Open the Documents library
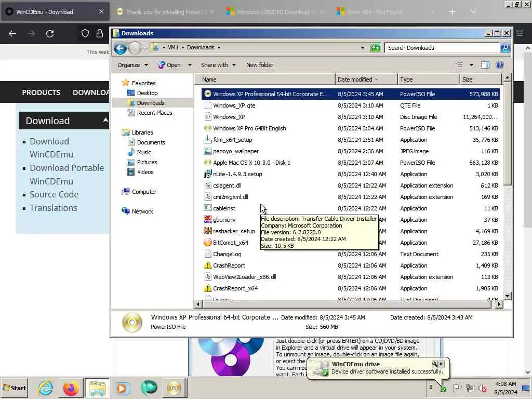Viewport: 532px width, 399px height. pos(151,142)
